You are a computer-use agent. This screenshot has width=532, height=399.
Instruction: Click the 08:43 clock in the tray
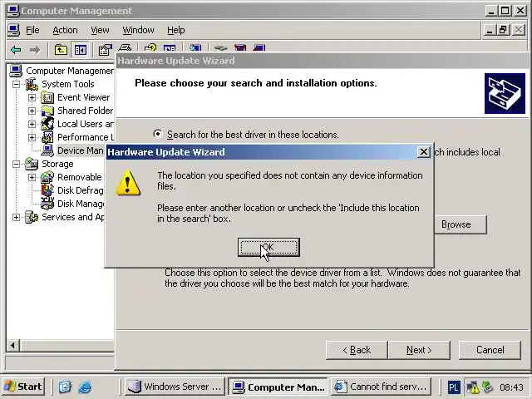(511, 387)
